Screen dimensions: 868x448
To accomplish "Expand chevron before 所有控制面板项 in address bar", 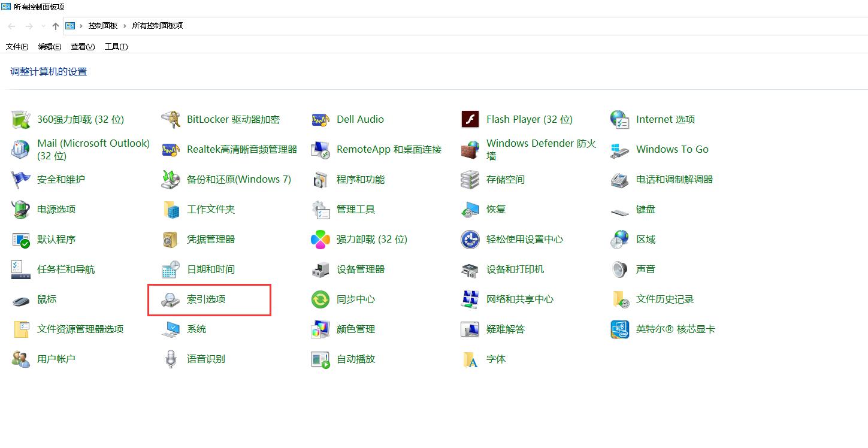I will (x=125, y=26).
